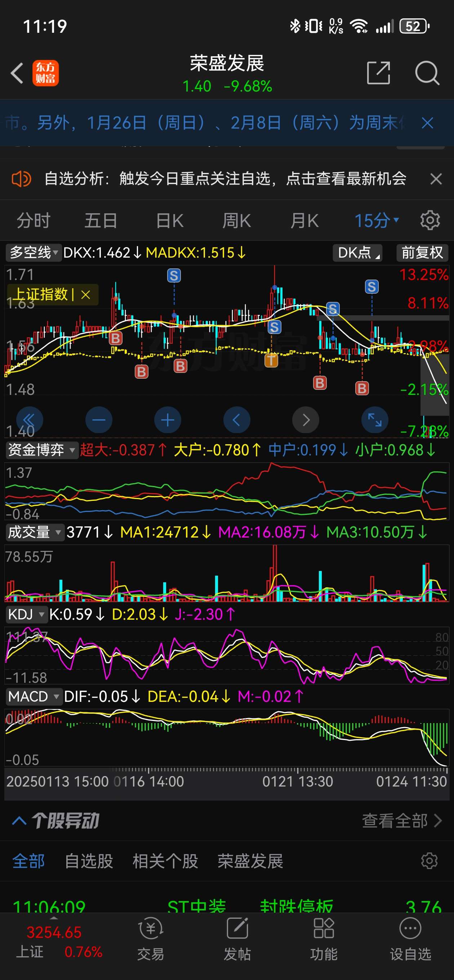The height and width of the screenshot is (980, 454).
Task: Tap the 0124 11:30 time label
Action: 411,781
